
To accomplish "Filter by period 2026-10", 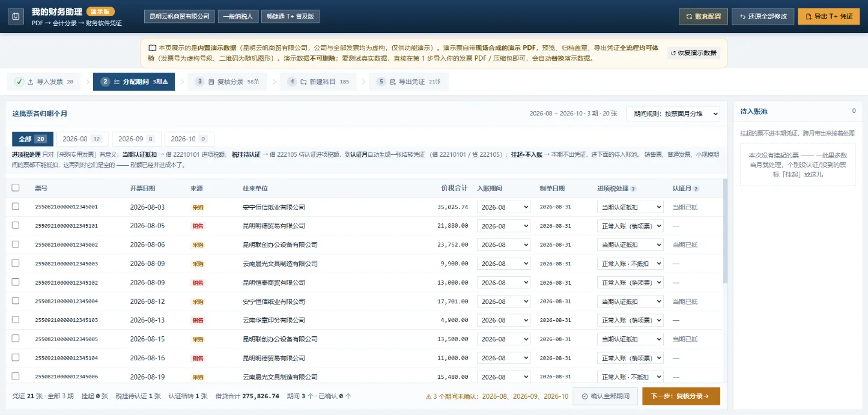I will pos(189,139).
